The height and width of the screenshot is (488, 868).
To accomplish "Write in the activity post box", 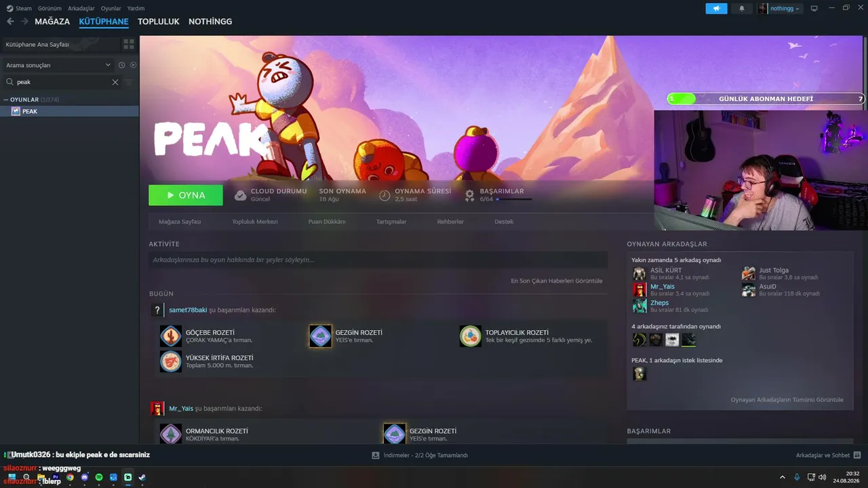I will 378,260.
